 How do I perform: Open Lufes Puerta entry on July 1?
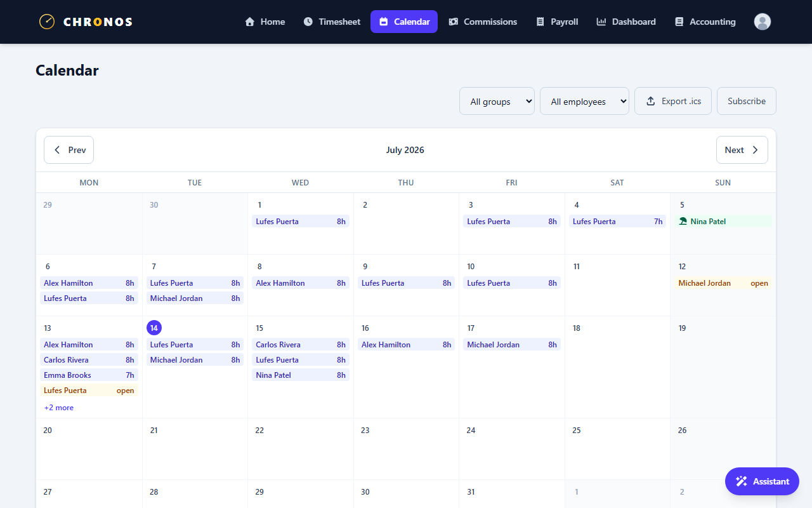(x=301, y=222)
